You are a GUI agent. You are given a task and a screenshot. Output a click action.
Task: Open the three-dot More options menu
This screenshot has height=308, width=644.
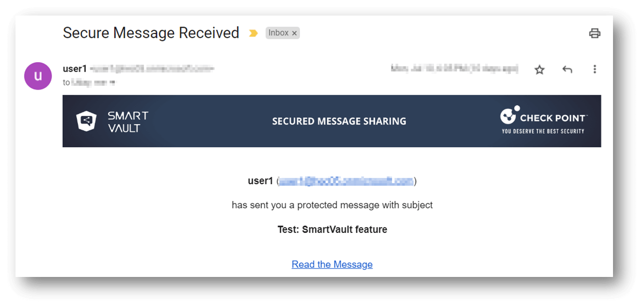594,69
